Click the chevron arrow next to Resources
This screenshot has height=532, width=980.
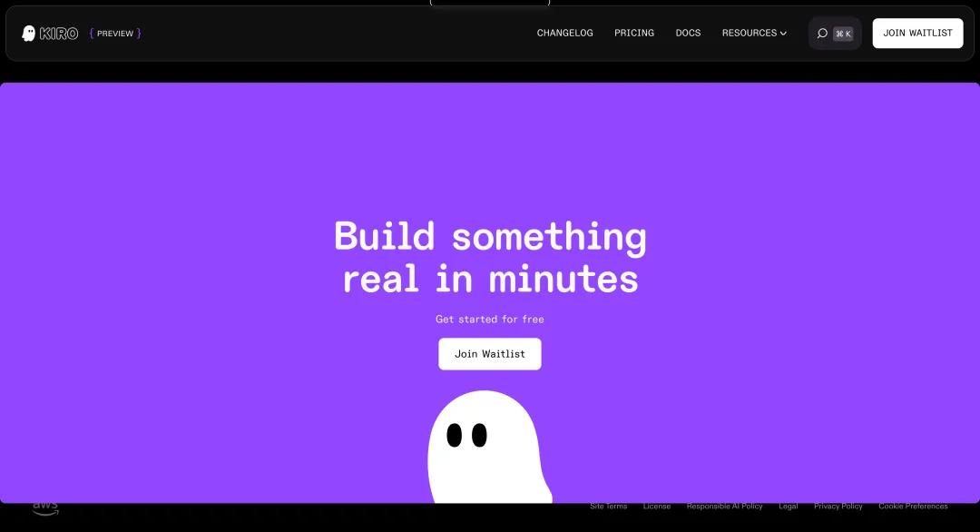click(x=783, y=34)
